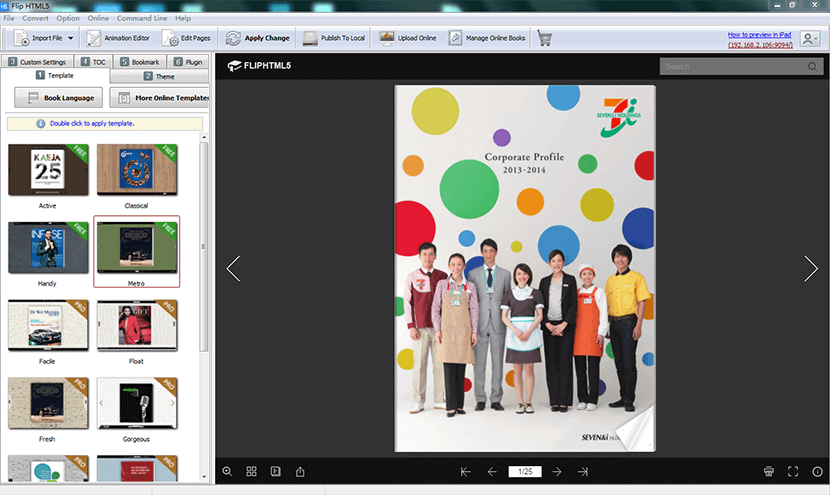
Task: Go to next page arrow in bottom bar
Action: coord(557,471)
